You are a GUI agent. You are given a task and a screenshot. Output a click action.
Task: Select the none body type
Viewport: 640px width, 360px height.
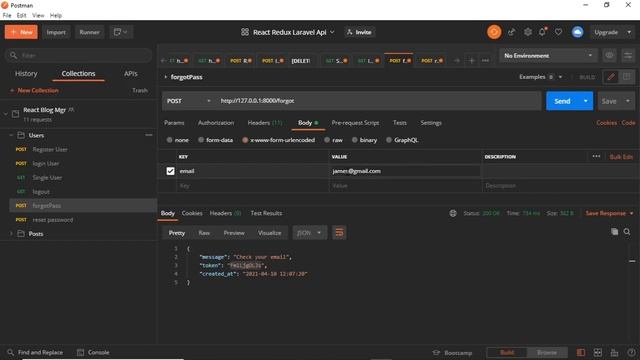pos(169,140)
